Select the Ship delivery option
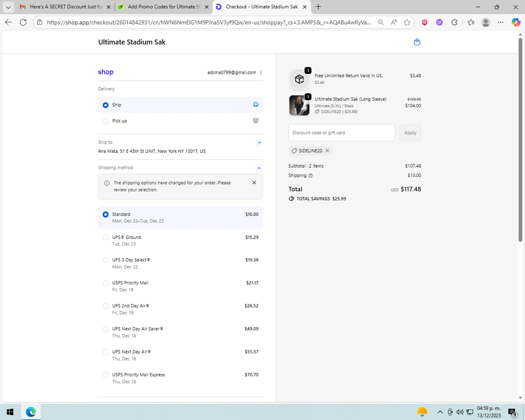Screen dimensions: 525x420 [x=181, y=105]
